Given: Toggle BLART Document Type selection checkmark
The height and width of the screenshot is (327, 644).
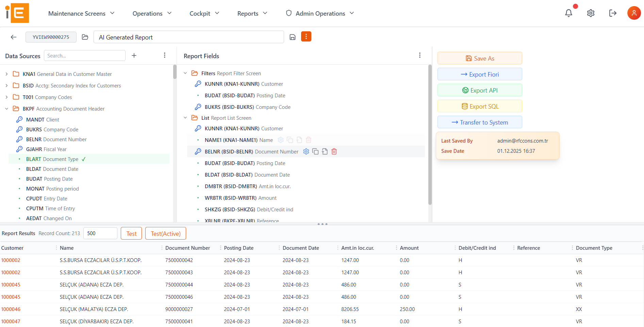Looking at the screenshot, I should tap(84, 159).
